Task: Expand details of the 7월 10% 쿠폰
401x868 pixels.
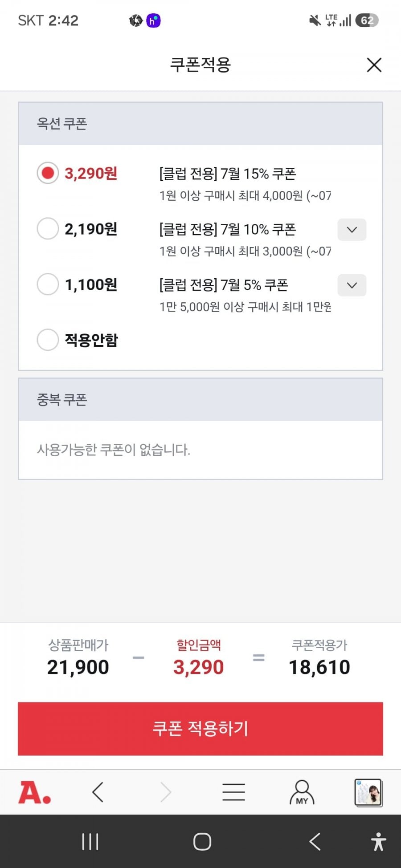Action: [x=352, y=230]
